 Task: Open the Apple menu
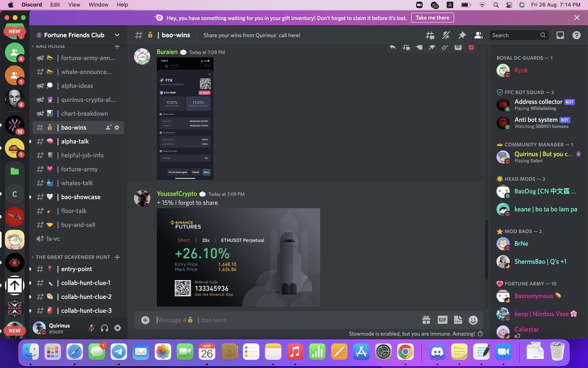coord(10,5)
